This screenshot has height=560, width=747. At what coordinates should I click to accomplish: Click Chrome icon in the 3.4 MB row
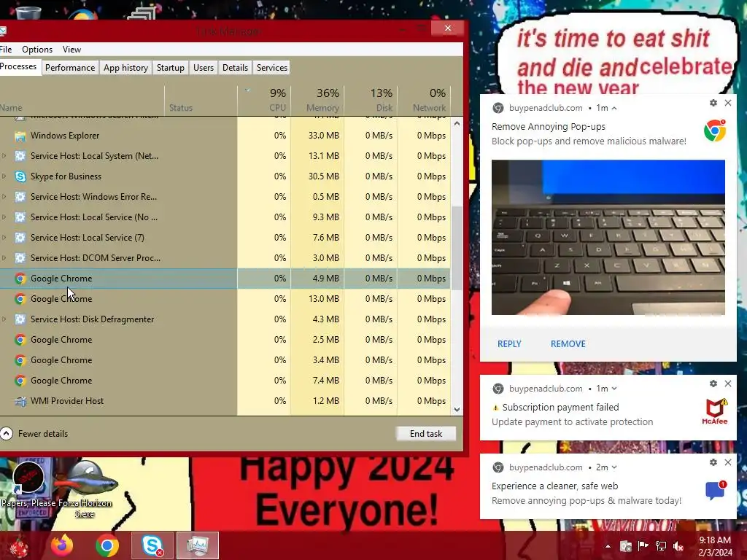(x=20, y=360)
